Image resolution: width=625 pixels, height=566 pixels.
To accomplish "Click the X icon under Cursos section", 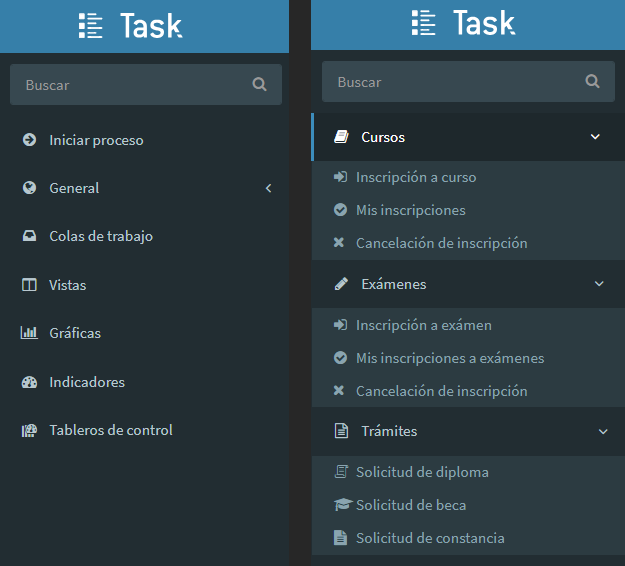I will point(339,242).
